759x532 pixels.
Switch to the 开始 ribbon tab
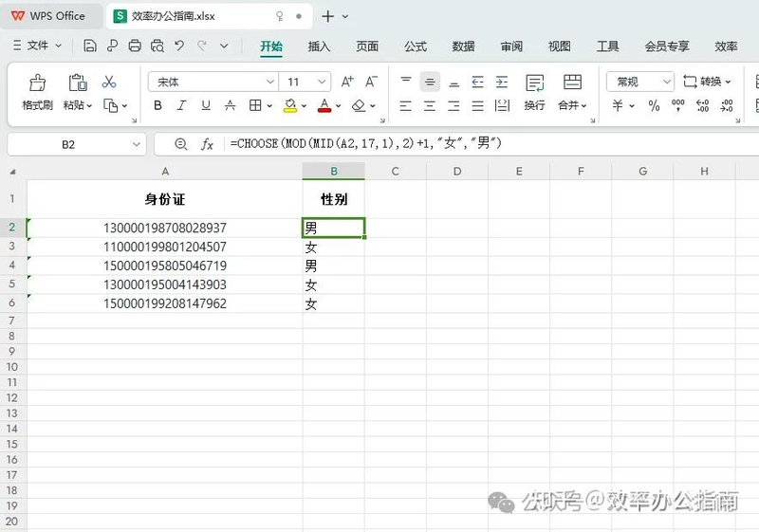271,46
